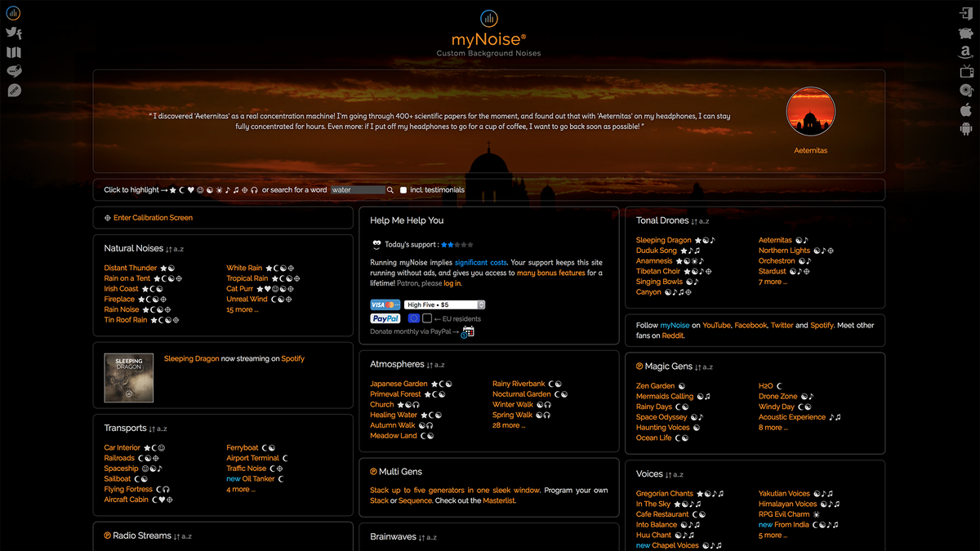Sort Radio Streams list with a.z toggle

(184, 536)
